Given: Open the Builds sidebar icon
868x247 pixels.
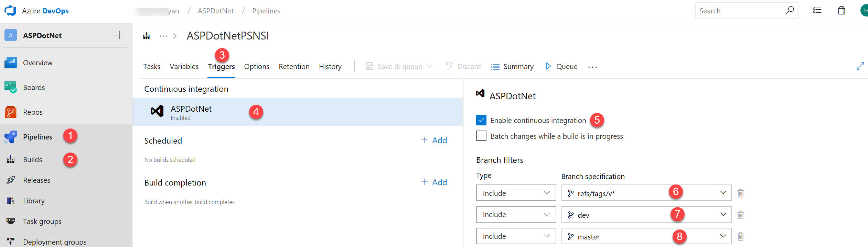Looking at the screenshot, I should [x=11, y=159].
